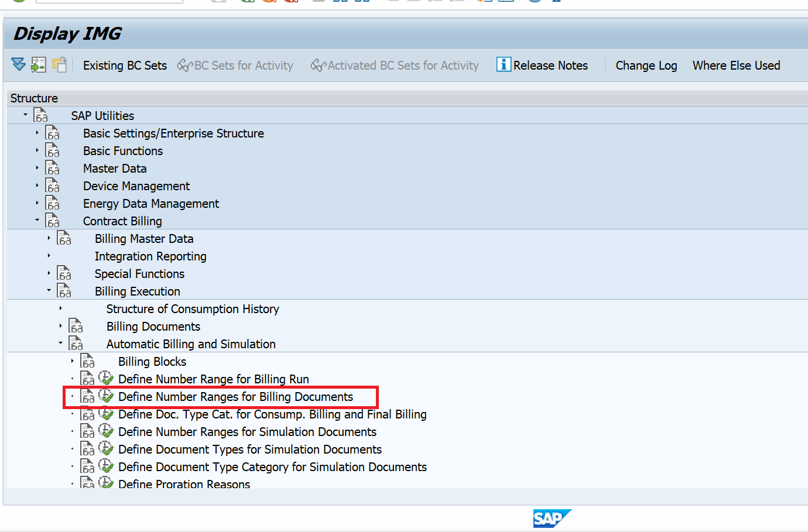Open documentation icon for Contract Billing
808x532 pixels.
pos(52,221)
